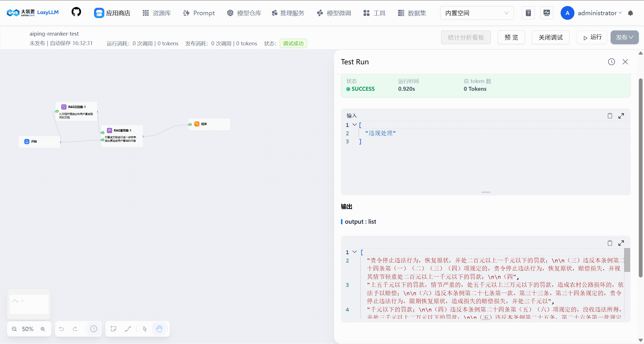The image size is (644, 344).
Task: Toggle the add note tool
Action: tap(113, 329)
